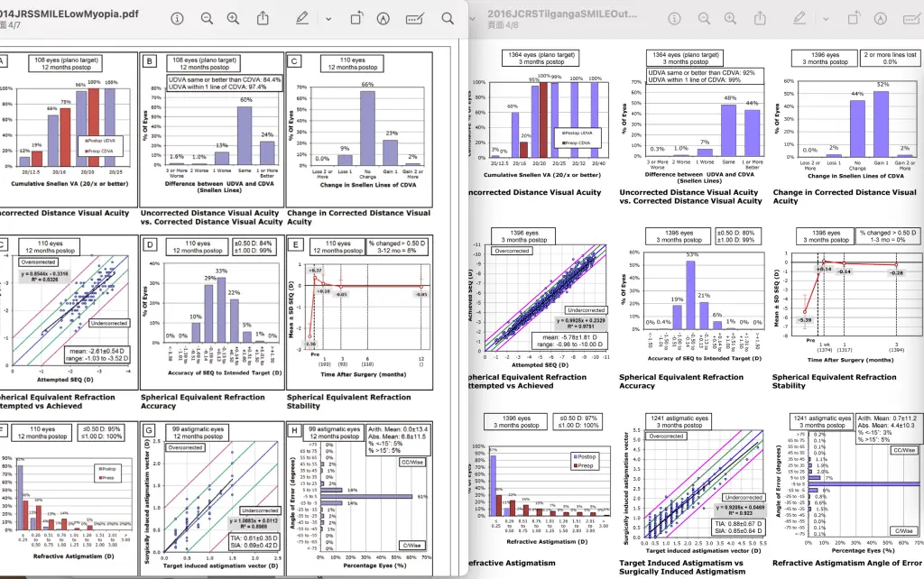Search inside the 2014JRSSMILELowMyopia PDF
Viewport: 924px width, 579px height.
(x=448, y=19)
